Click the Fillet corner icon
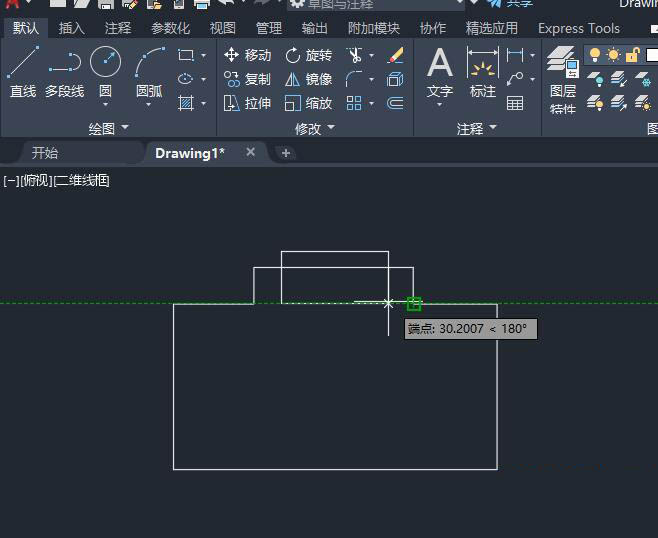This screenshot has height=538, width=658. [x=354, y=79]
